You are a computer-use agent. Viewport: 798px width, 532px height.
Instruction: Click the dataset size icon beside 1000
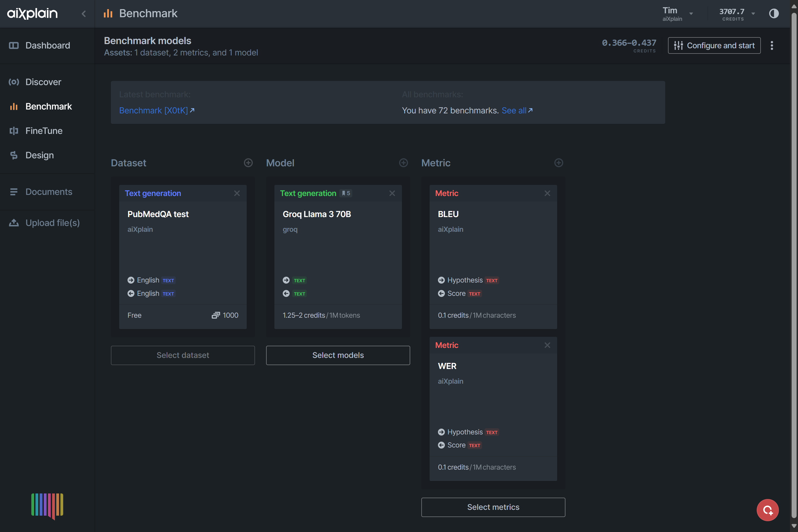216,315
